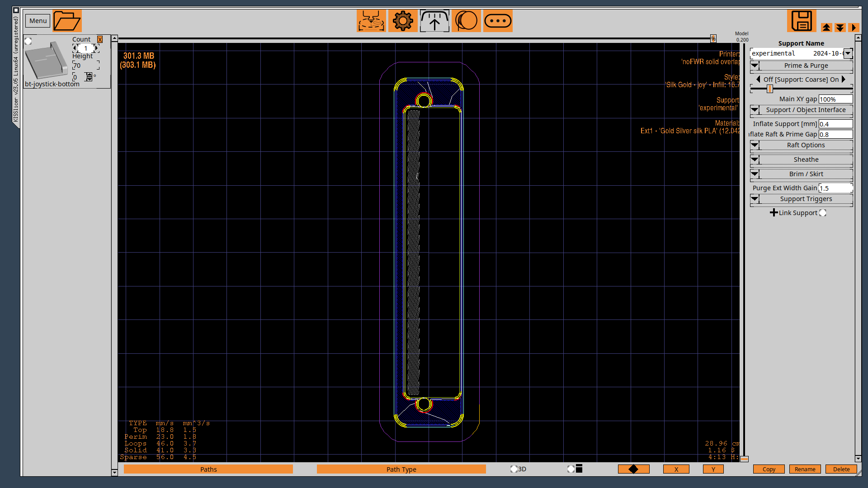868x488 pixels.
Task: Open the Path Type dropdown selector
Action: pyautogui.click(x=401, y=469)
